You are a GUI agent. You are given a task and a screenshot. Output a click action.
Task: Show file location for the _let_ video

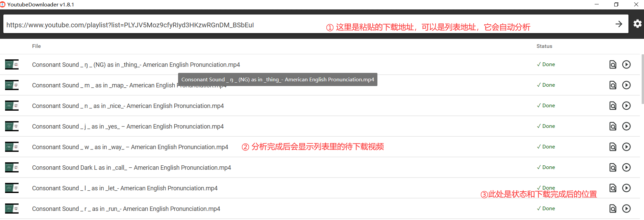click(x=613, y=188)
